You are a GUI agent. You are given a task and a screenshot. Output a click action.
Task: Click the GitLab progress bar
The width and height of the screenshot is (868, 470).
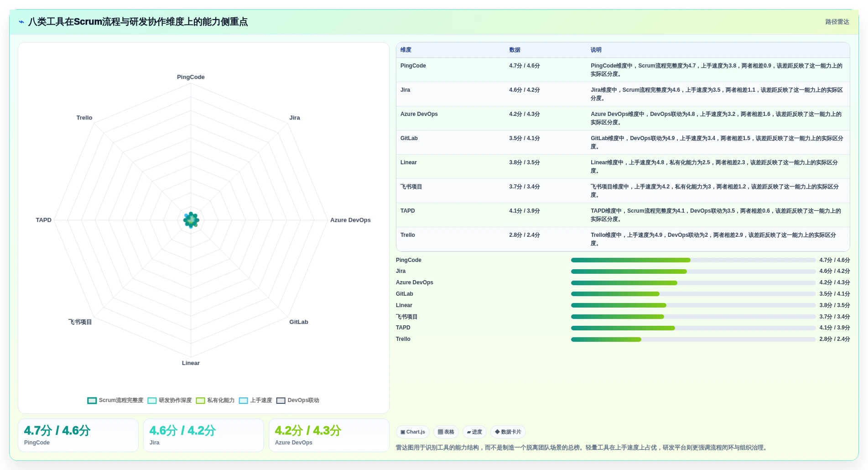tap(693, 294)
